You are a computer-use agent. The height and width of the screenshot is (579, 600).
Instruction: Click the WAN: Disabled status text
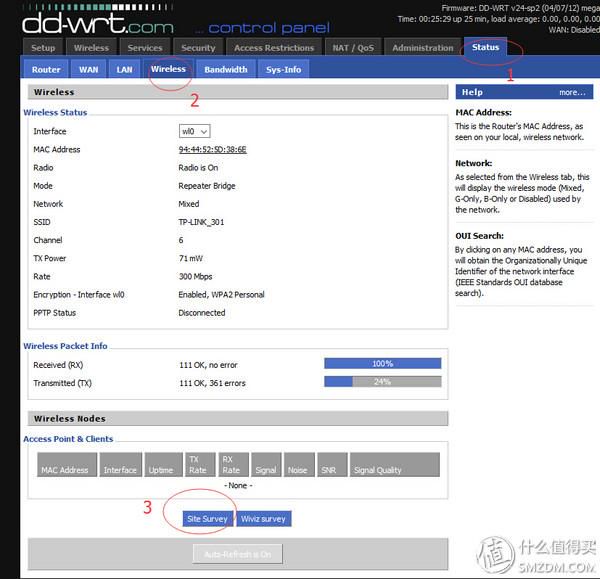point(574,30)
